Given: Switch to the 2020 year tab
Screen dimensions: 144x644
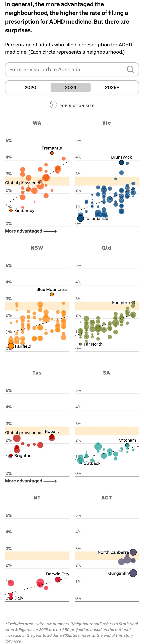Looking at the screenshot, I should click(30, 88).
